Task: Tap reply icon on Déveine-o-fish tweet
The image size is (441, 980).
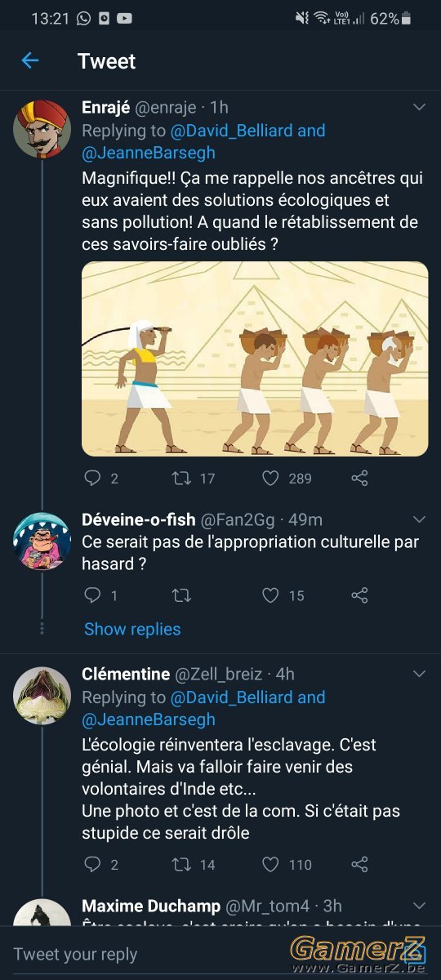Action: click(93, 595)
